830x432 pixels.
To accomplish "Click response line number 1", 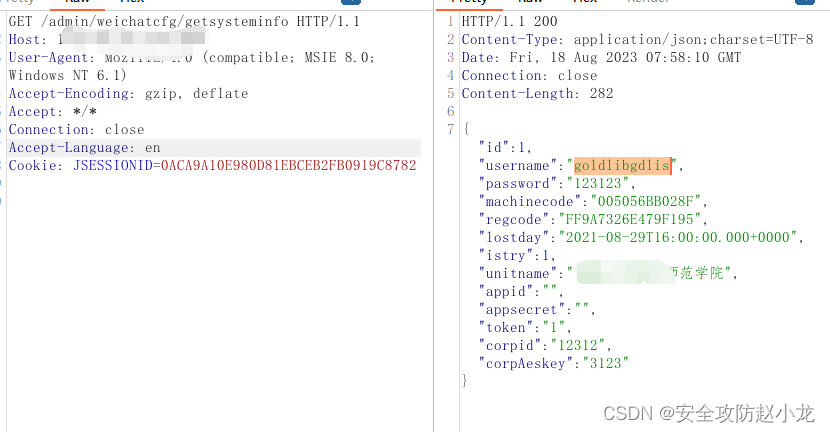I will [450, 22].
